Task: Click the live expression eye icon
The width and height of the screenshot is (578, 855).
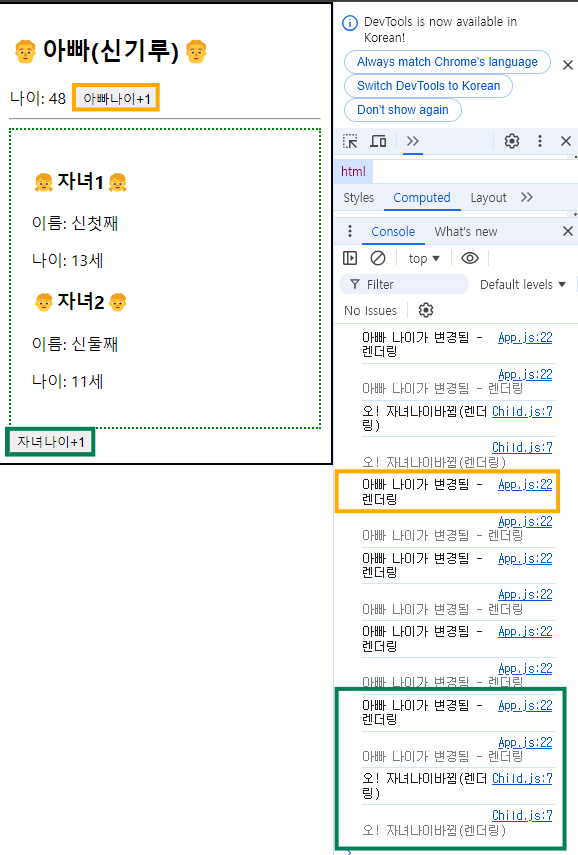Action: [x=470, y=258]
